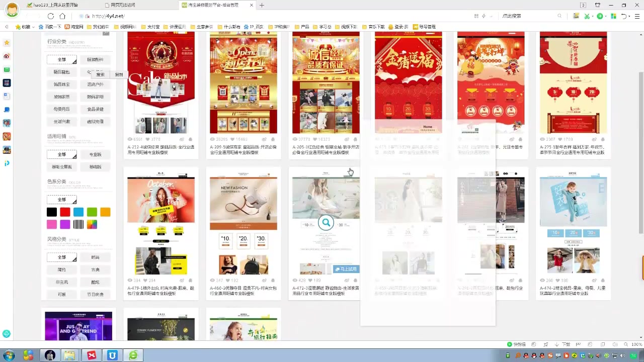Screen dimensions: 644x362
Task: Select 饰品珠宝 industry filter
Action: point(61,84)
